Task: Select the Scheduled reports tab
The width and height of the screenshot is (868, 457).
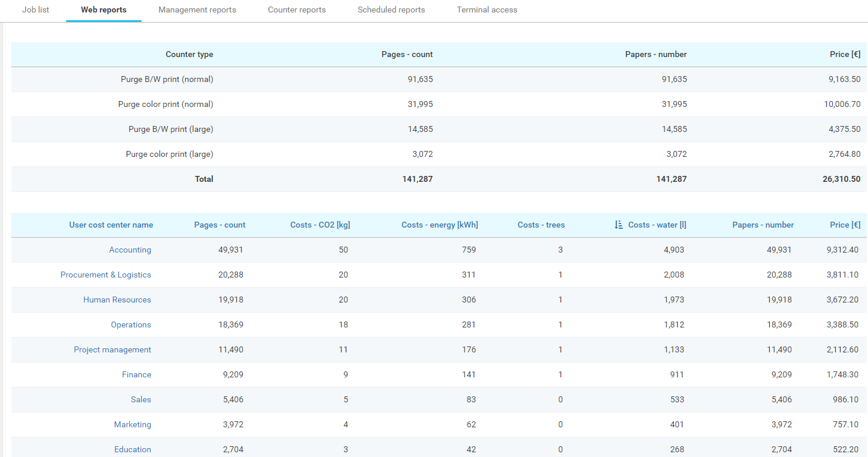Action: coord(391,10)
